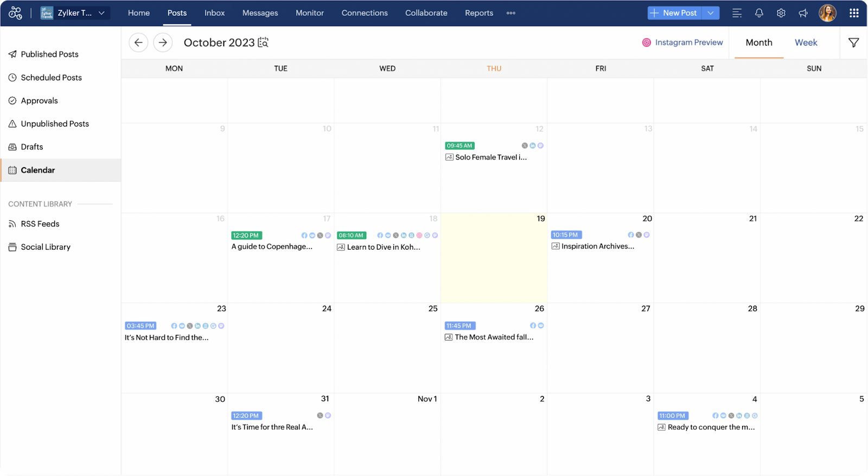Image resolution: width=868 pixels, height=476 pixels.
Task: Switch calendar to Week view
Action: 806,42
